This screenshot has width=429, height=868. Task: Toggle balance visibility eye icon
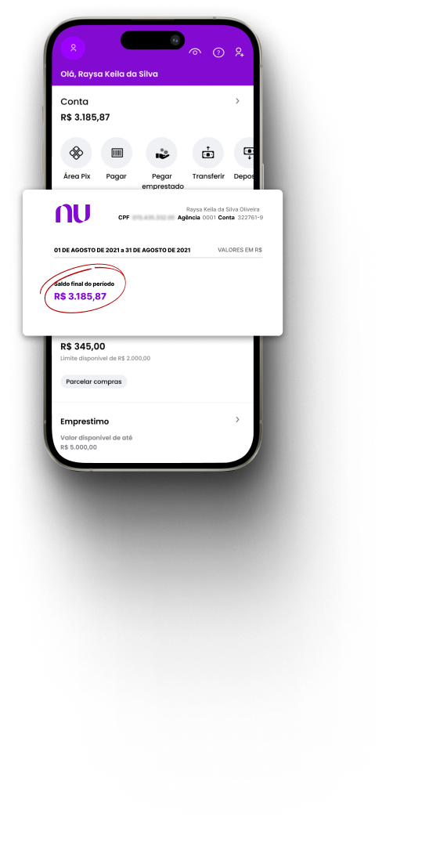point(195,52)
